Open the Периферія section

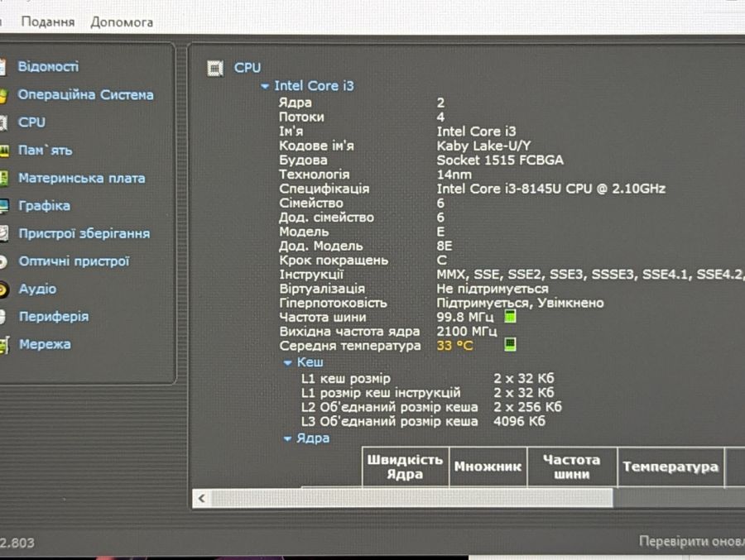pos(54,316)
